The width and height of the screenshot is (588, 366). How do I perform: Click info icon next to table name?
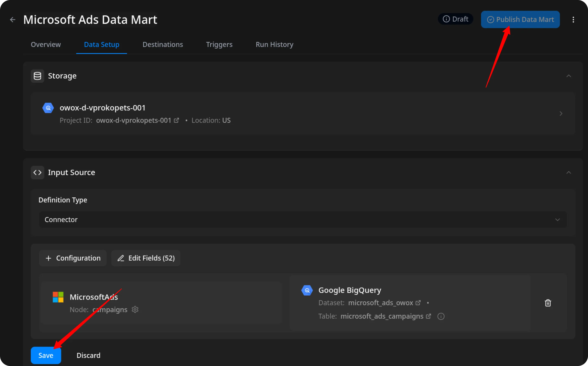click(x=441, y=316)
